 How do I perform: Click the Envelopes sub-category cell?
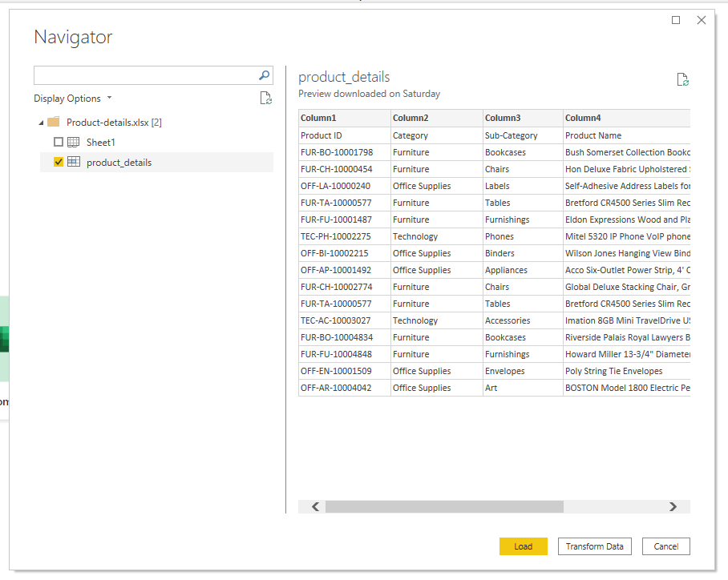[523, 371]
